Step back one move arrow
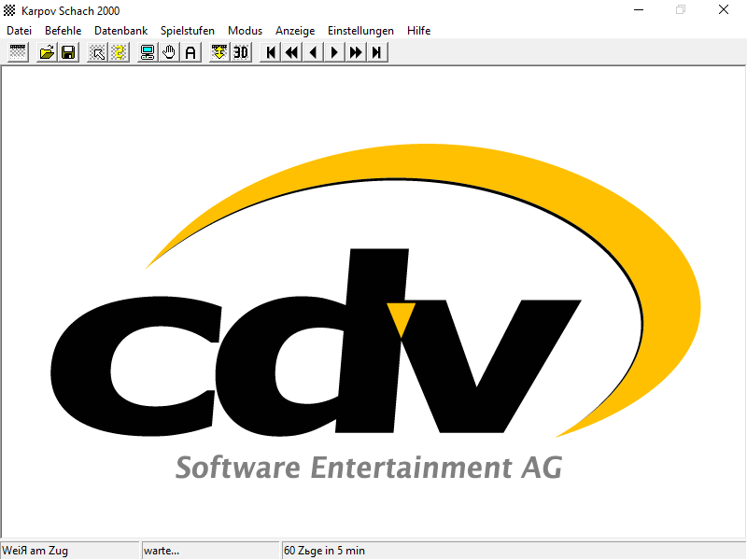747x560 pixels. point(313,52)
